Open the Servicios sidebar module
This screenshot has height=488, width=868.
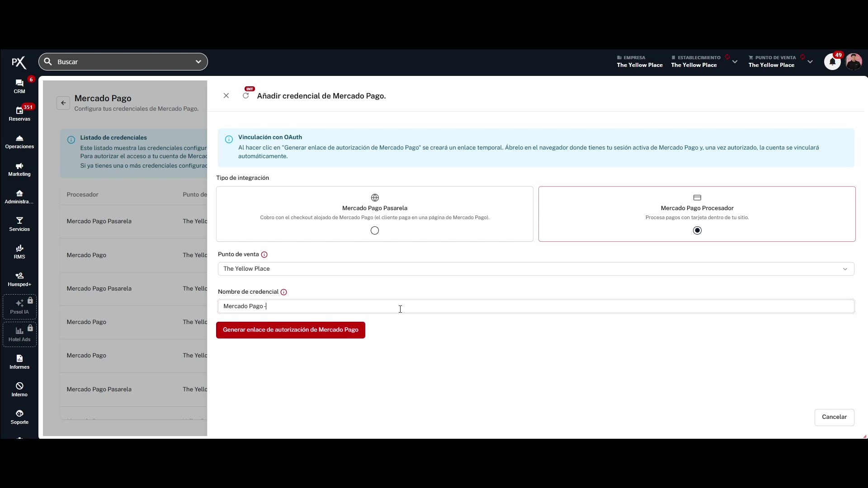pyautogui.click(x=19, y=224)
